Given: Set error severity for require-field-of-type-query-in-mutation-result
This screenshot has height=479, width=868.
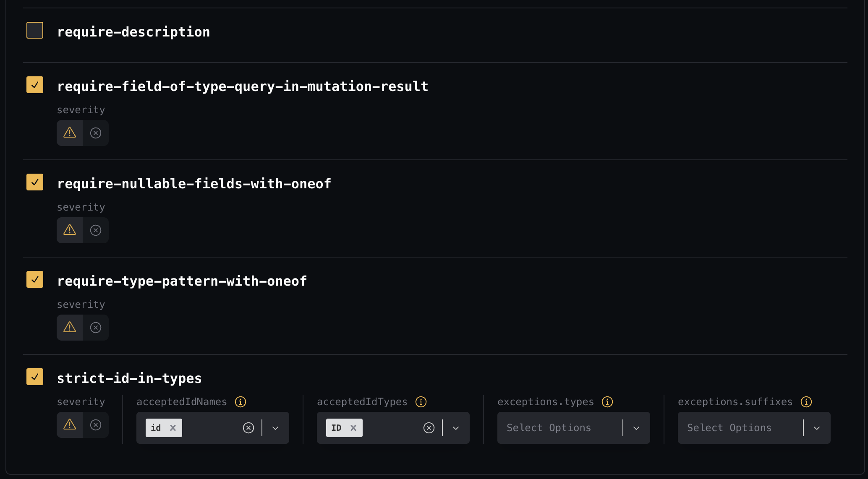Looking at the screenshot, I should [96, 133].
